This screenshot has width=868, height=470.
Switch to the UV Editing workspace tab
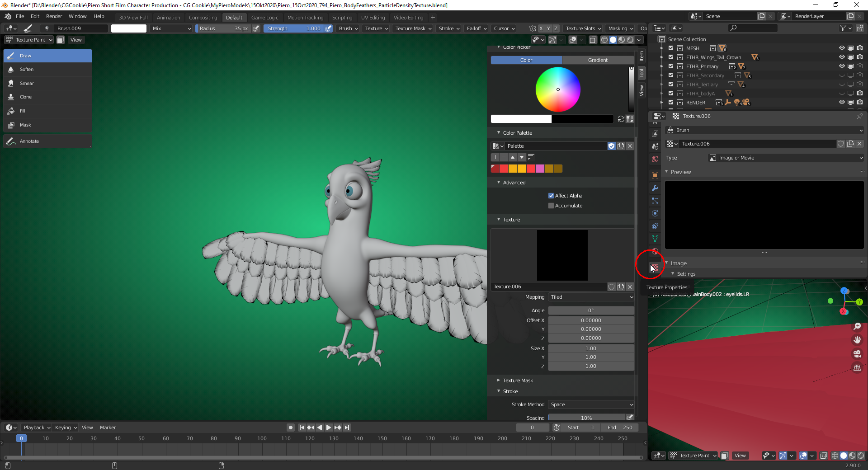pos(373,18)
